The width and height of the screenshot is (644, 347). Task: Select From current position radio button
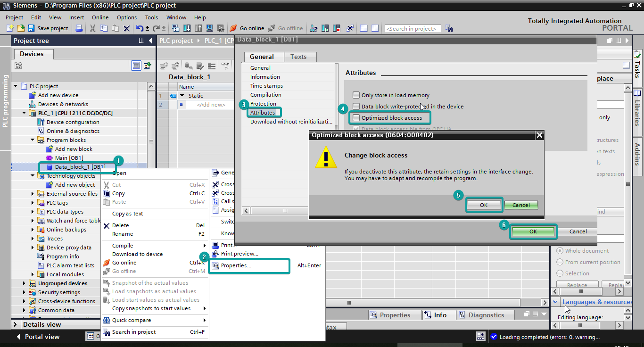(x=560, y=262)
